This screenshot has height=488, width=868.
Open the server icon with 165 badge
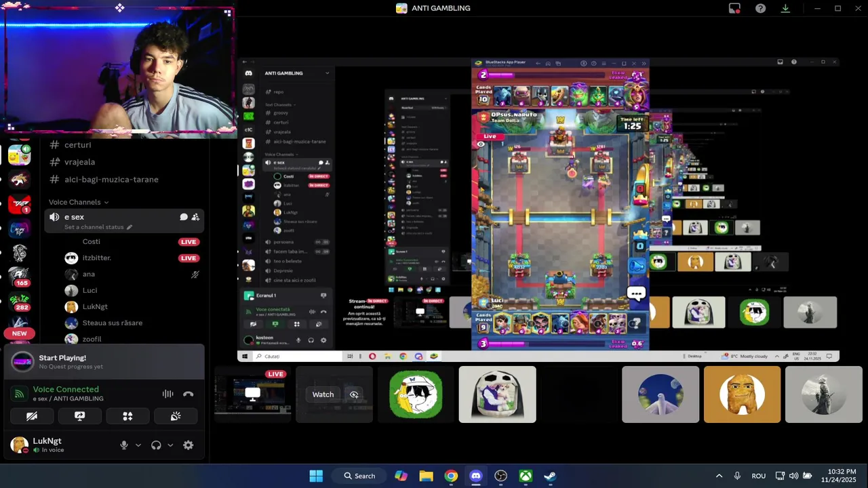(19, 277)
